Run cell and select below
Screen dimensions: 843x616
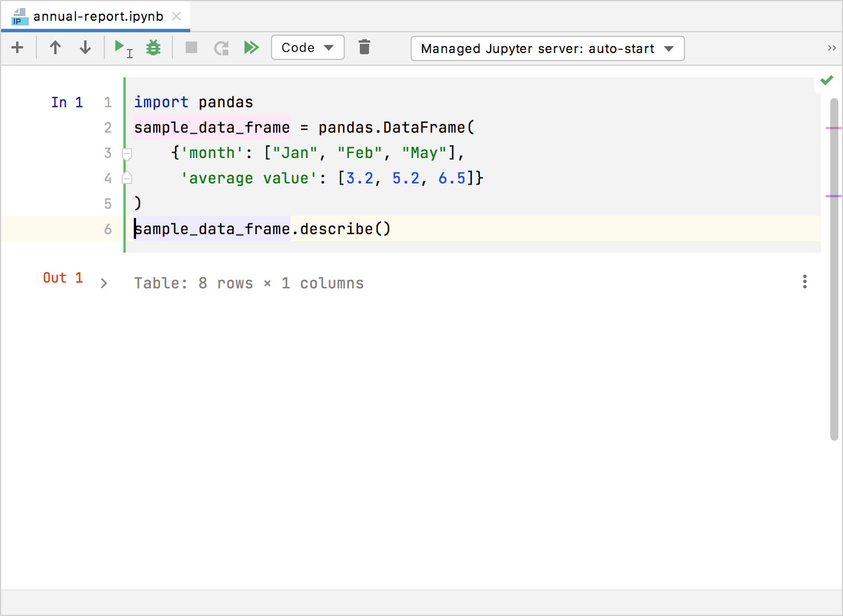[x=123, y=48]
